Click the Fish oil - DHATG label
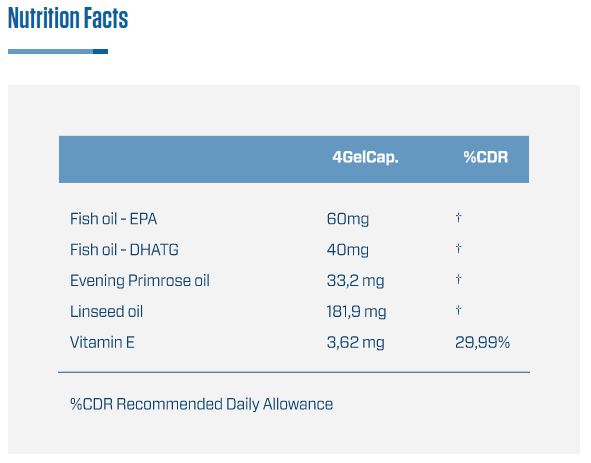 124,250
